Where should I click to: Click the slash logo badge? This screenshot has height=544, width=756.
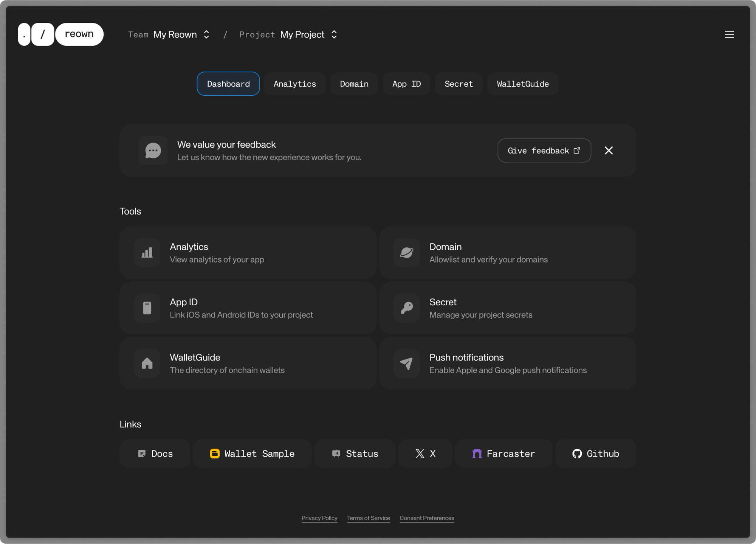click(43, 34)
